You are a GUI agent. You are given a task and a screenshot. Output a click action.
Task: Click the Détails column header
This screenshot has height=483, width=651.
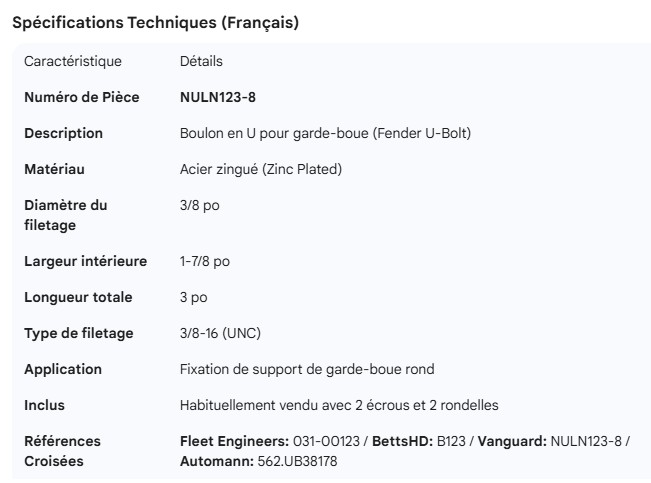coord(201,61)
